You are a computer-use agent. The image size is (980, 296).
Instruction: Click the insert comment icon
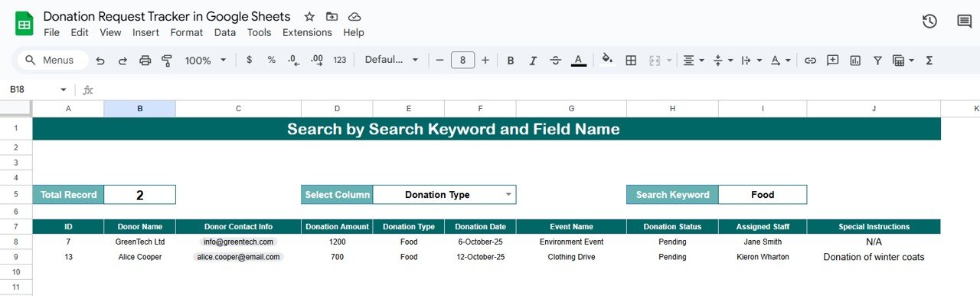[833, 60]
